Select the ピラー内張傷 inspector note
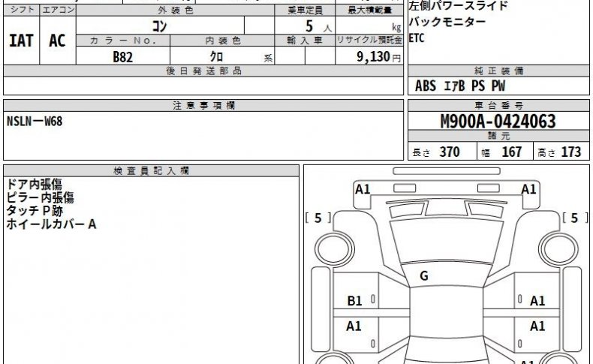 pyautogui.click(x=40, y=197)
